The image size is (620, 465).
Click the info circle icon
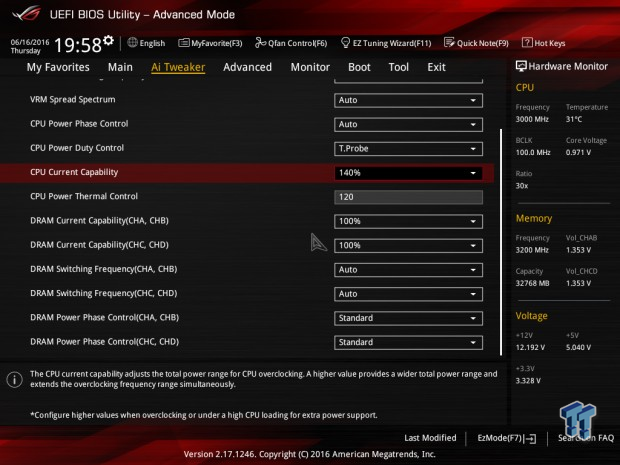point(15,380)
